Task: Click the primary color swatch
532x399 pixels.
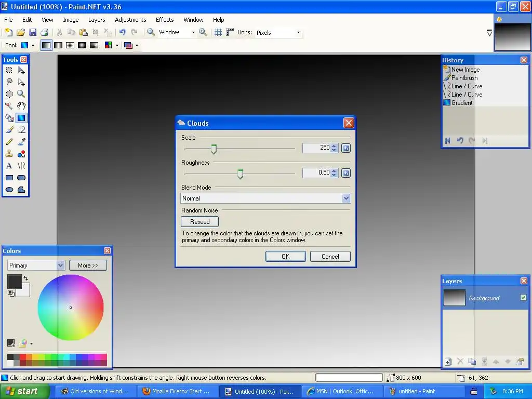Action: pos(14,282)
